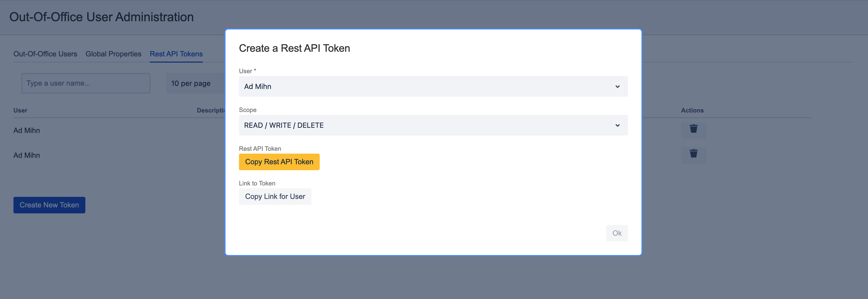868x299 pixels.
Task: Click the Scope field label
Action: point(248,110)
